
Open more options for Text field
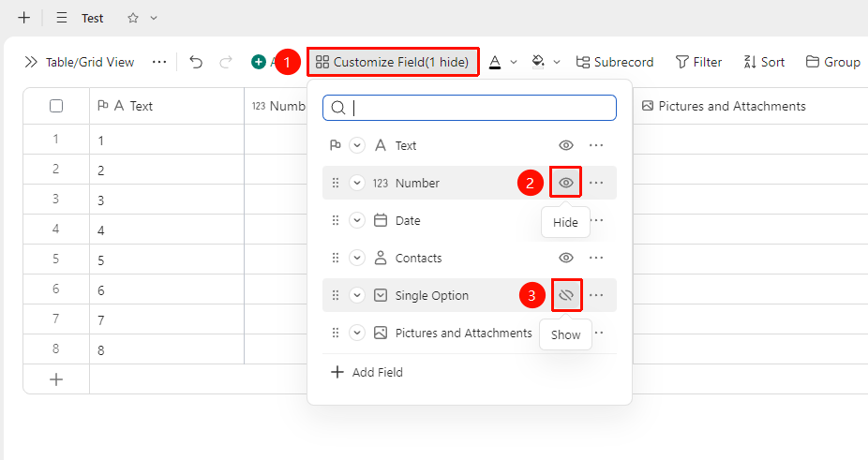(596, 145)
